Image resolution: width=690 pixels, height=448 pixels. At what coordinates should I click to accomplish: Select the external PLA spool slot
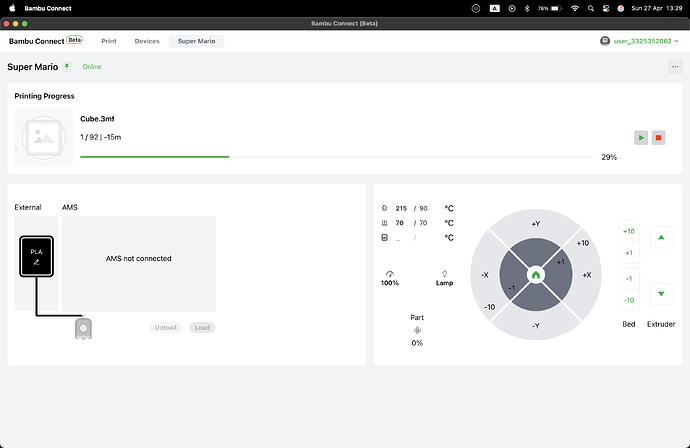coord(37,257)
